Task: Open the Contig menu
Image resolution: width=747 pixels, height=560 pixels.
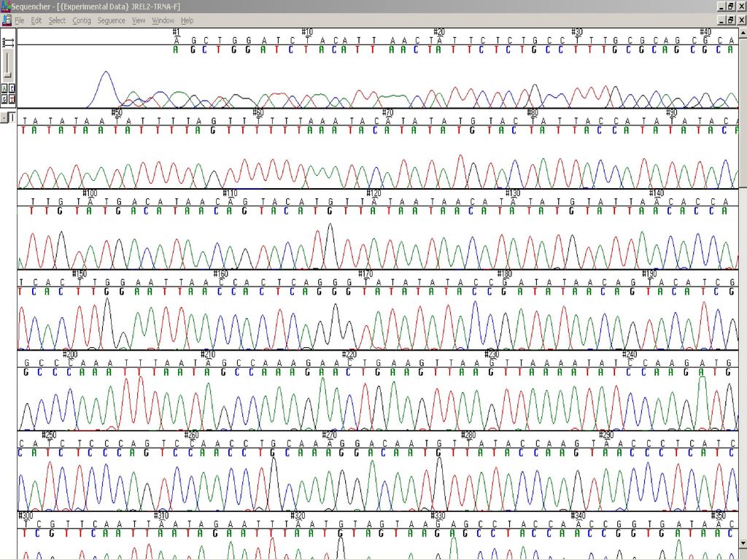Action: tap(82, 20)
